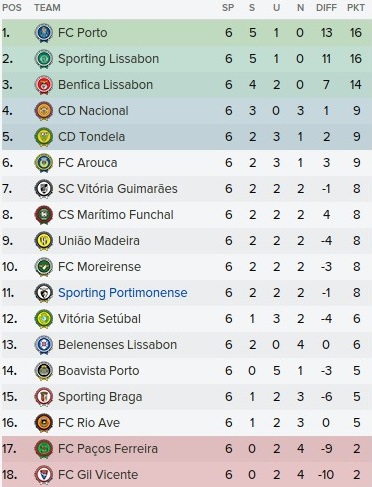Viewport: 372px width, 487px height.
Task: Click the Sporting Portimonense crest
Action: pos(44,293)
